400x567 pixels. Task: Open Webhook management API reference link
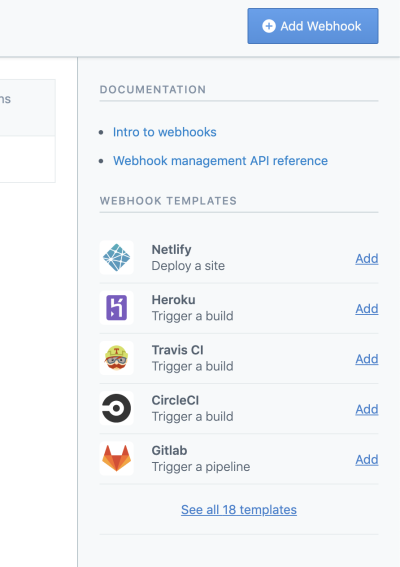click(x=220, y=161)
